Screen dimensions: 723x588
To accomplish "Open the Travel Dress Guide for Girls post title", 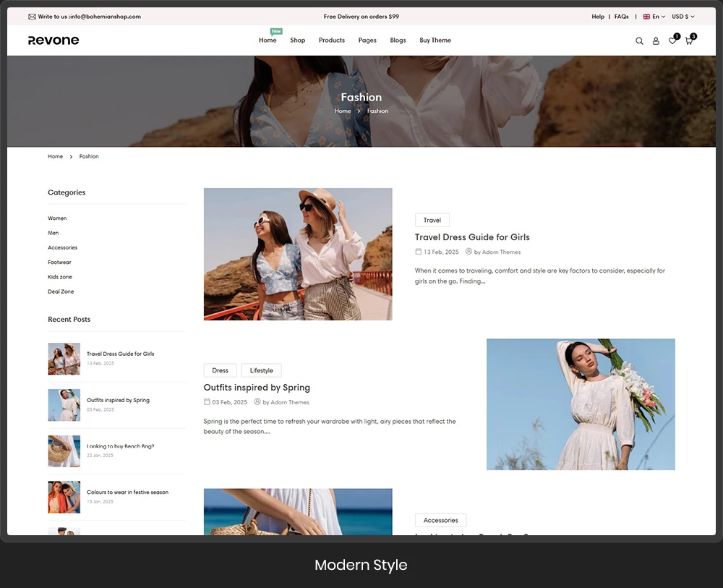I will tap(471, 237).
